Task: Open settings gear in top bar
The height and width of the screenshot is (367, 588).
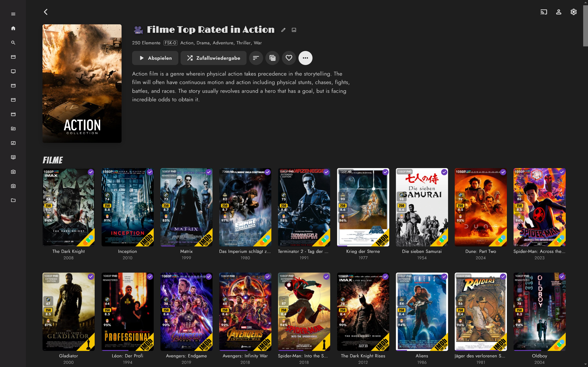Action: (573, 12)
